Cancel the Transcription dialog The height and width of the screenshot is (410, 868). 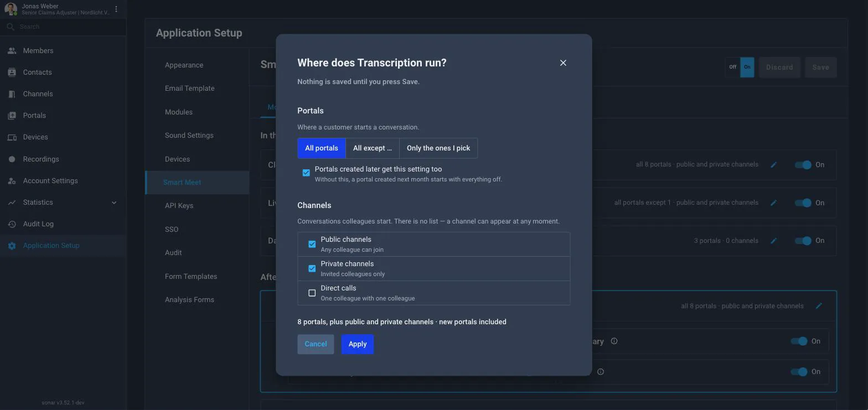point(316,344)
